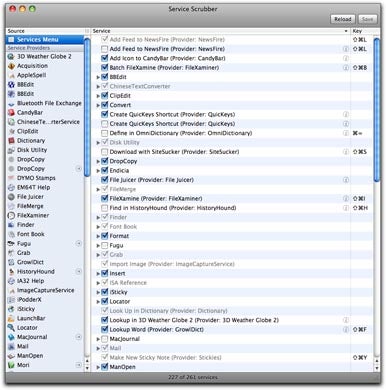386x390 pixels.
Task: Click the EM64T Help icon
Action: click(x=11, y=187)
